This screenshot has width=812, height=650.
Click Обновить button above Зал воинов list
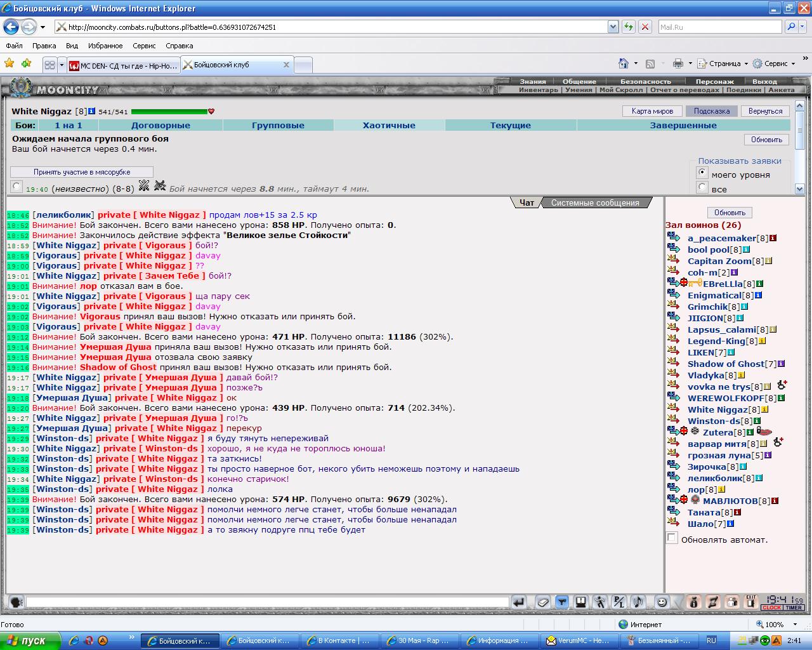[x=730, y=213]
